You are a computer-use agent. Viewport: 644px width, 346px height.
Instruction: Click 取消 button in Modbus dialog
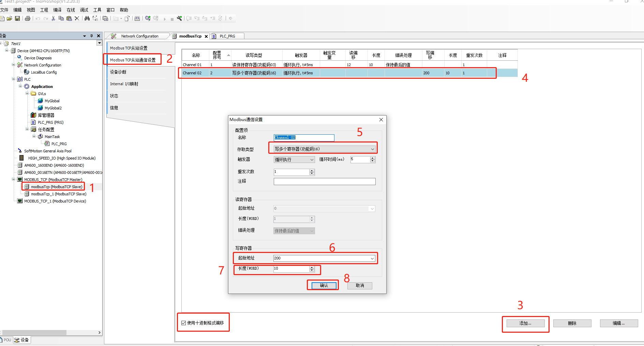pos(360,285)
